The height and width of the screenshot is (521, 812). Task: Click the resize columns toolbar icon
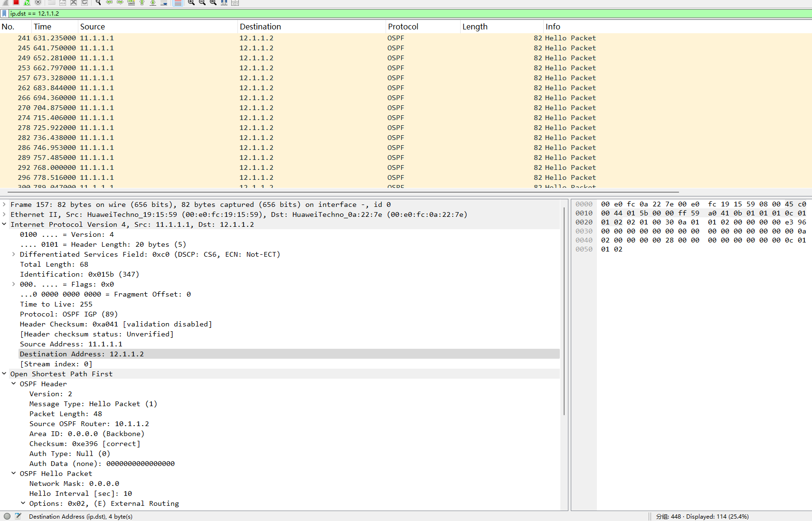[224, 2]
